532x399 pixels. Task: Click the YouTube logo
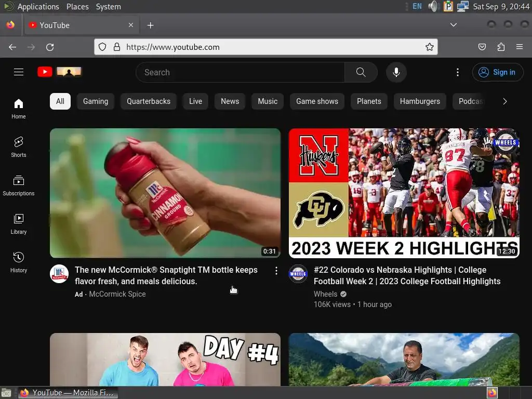pos(59,72)
